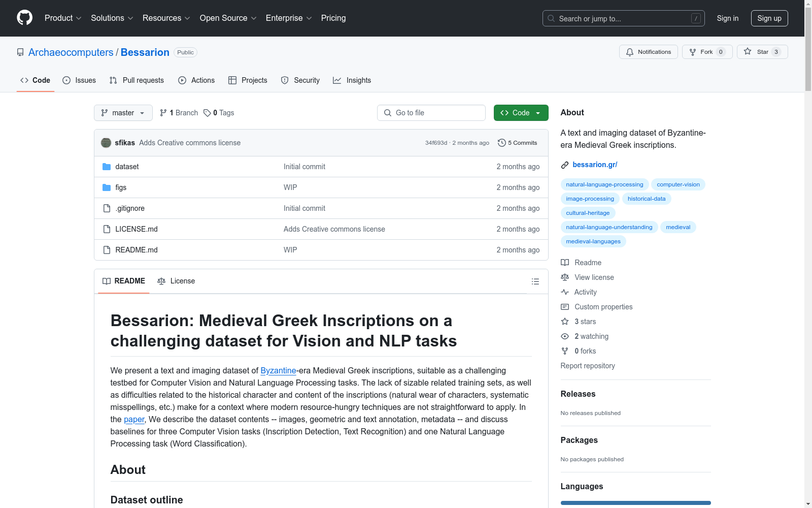
Task: Click the history clock icon by Commits
Action: [x=502, y=143]
